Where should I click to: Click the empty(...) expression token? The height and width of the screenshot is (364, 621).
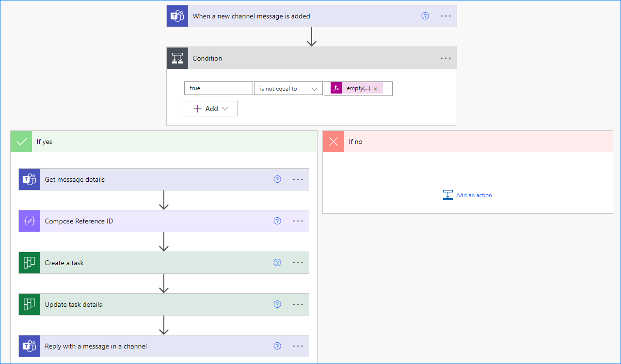click(x=358, y=89)
